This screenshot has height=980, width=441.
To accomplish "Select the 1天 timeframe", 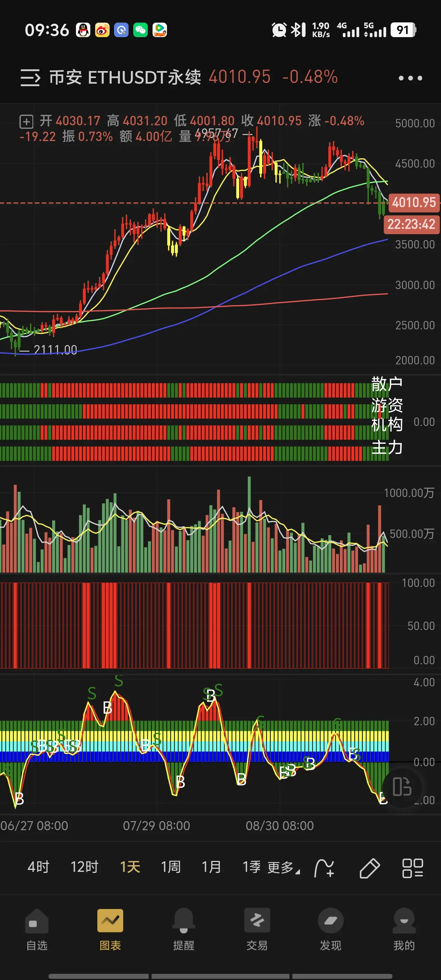I will pos(130,867).
